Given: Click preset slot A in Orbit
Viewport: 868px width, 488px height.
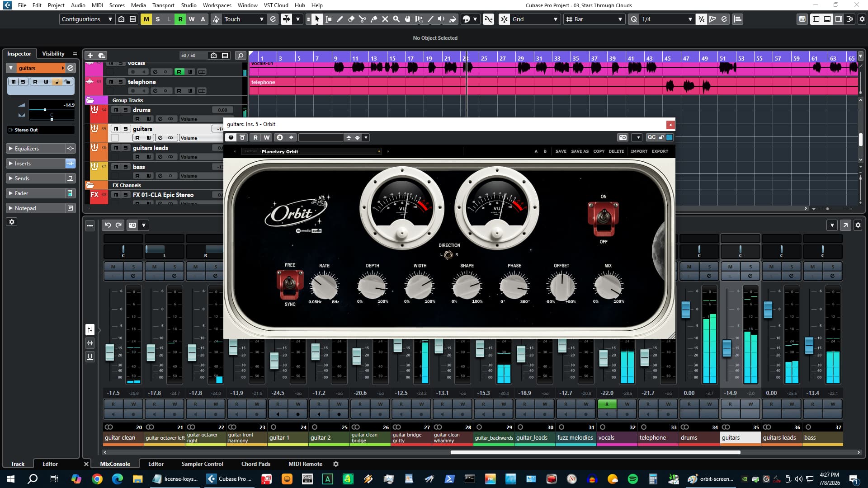Looking at the screenshot, I should tap(536, 151).
